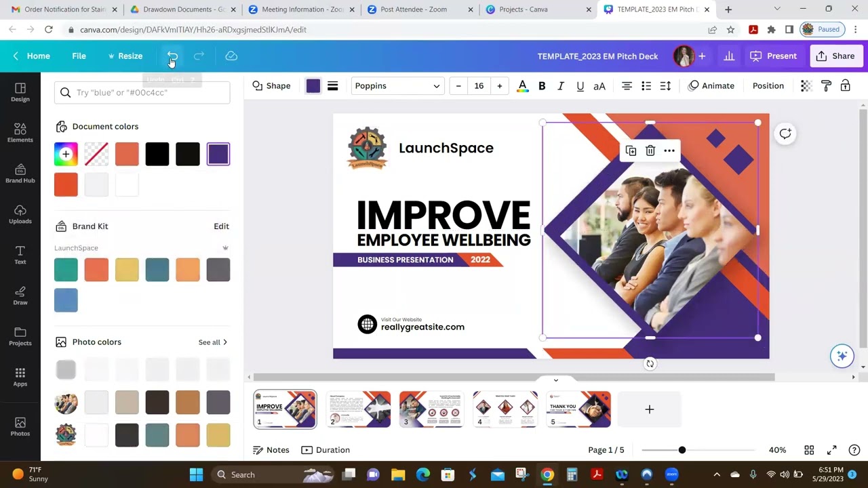Image resolution: width=868 pixels, height=488 pixels.
Task: Click the cloud save status icon
Action: (231, 56)
